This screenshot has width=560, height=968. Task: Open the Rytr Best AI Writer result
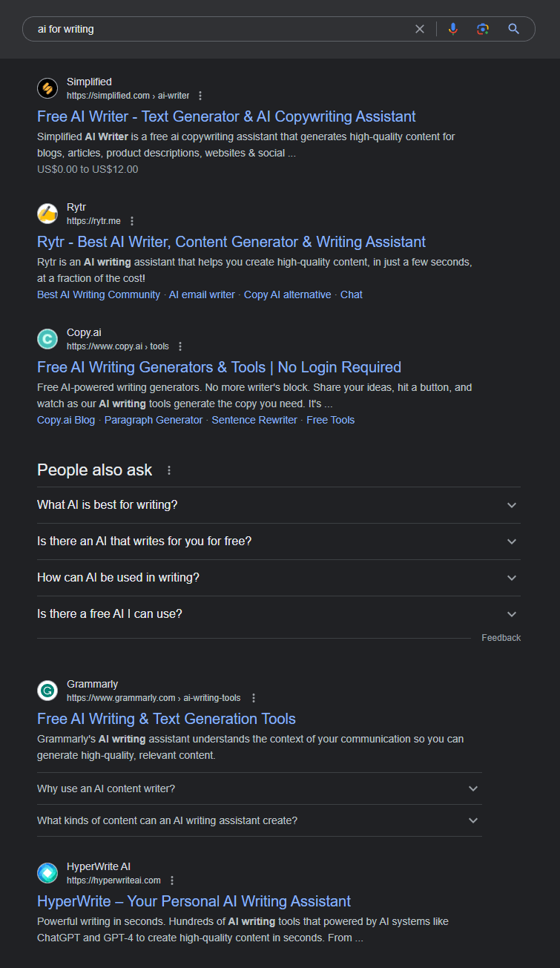pyautogui.click(x=231, y=242)
